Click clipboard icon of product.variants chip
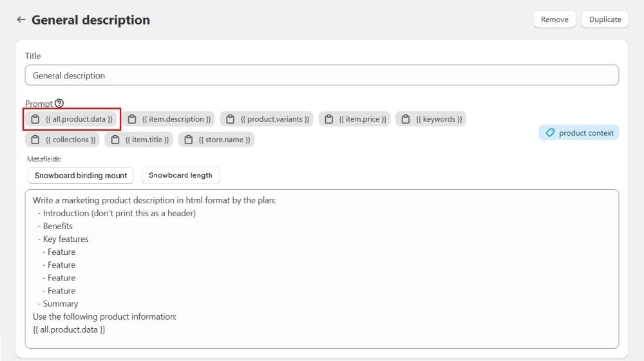644x361 pixels. tap(230, 119)
